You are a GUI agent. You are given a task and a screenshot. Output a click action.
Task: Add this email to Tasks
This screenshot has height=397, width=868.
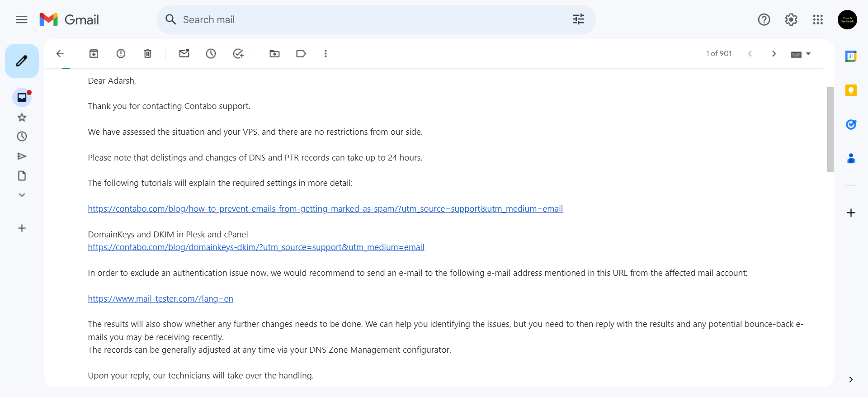[x=238, y=54]
